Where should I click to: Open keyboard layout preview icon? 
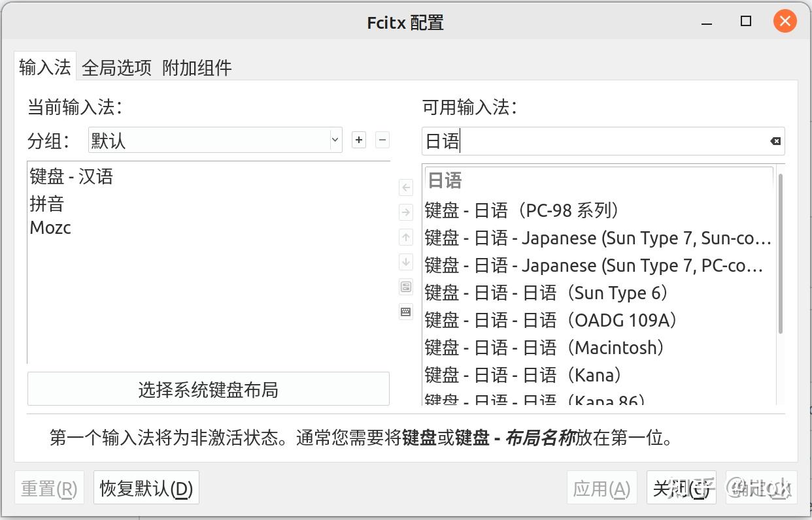(405, 312)
